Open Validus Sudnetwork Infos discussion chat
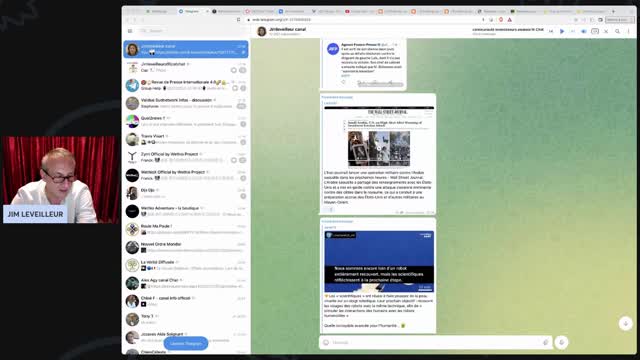640x360 pixels. click(x=186, y=103)
